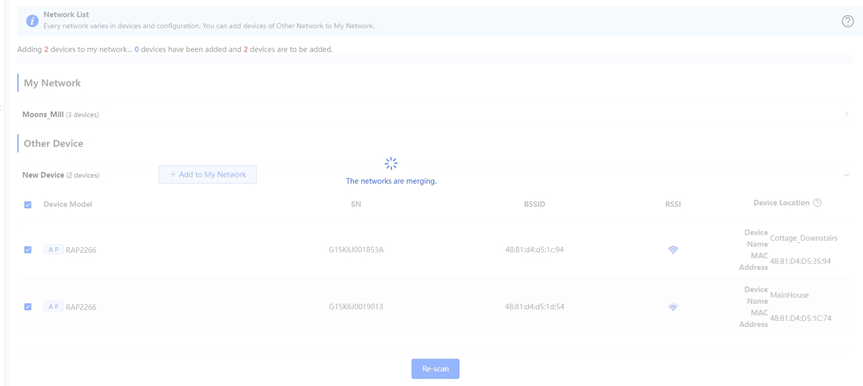
Task: Click MAC address 48:81:D4:D5:35:94
Action: (800, 262)
